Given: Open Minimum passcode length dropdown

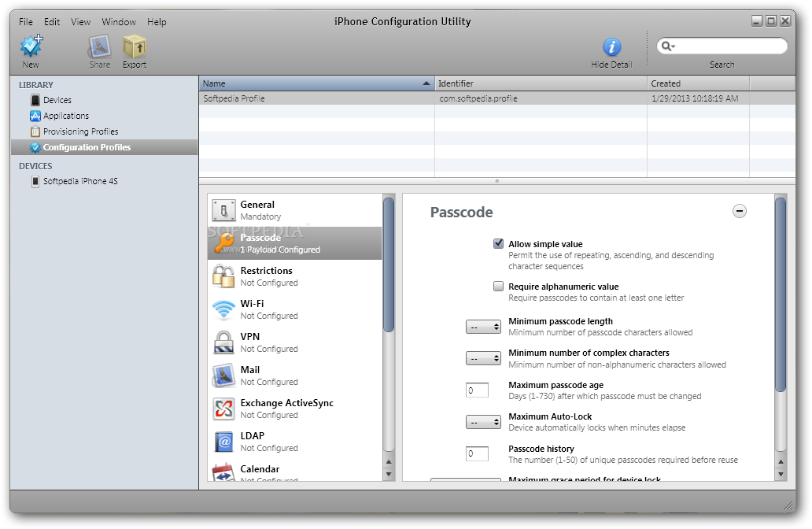Looking at the screenshot, I should tap(483, 327).
